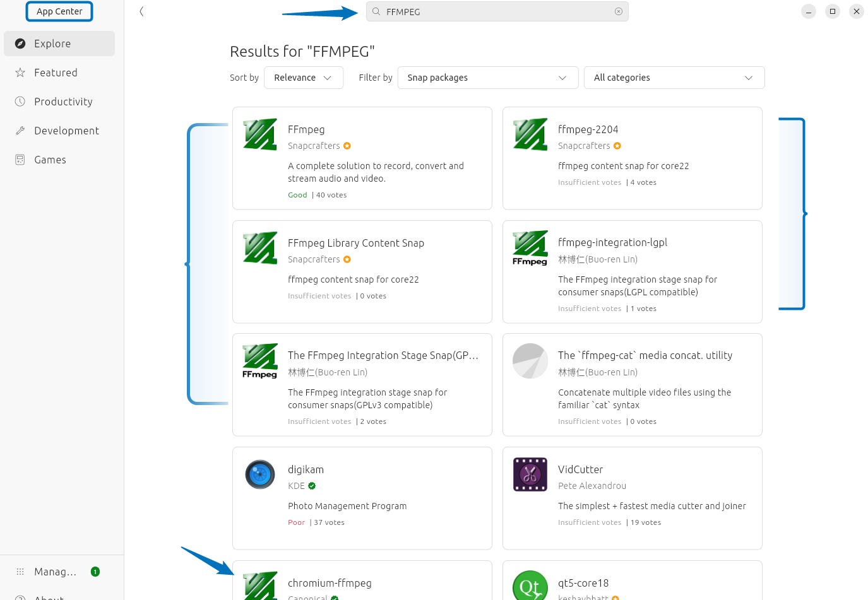868x600 pixels.
Task: Click the Explore compass icon in sidebar
Action: (19, 43)
